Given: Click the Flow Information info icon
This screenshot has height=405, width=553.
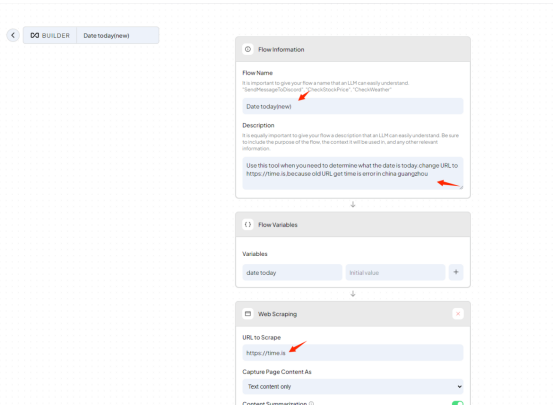Looking at the screenshot, I should [x=248, y=49].
